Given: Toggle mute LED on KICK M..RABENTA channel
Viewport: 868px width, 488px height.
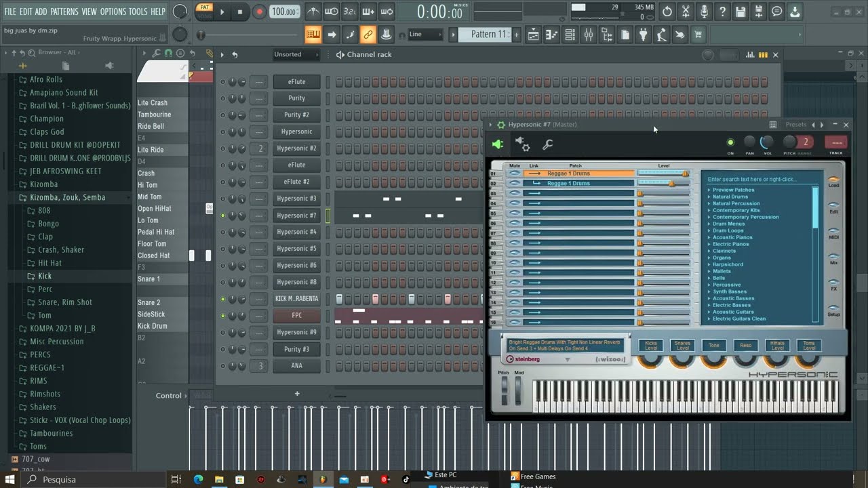Looking at the screenshot, I should pos(222,299).
